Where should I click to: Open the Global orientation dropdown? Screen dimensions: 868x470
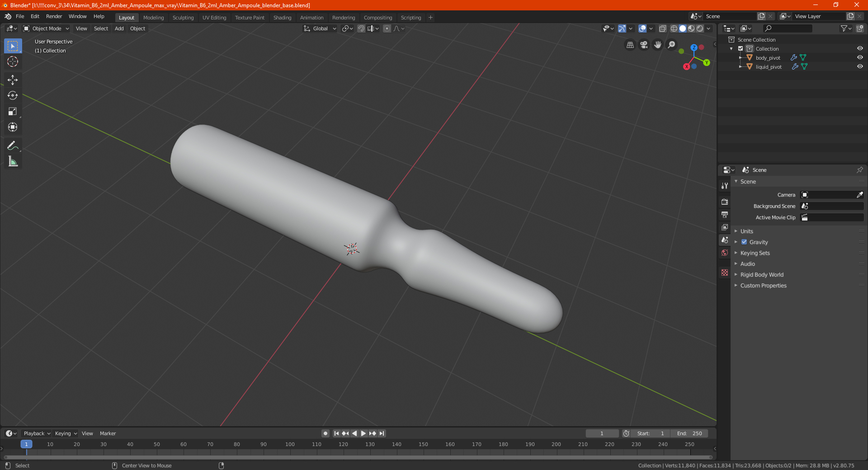[320, 28]
